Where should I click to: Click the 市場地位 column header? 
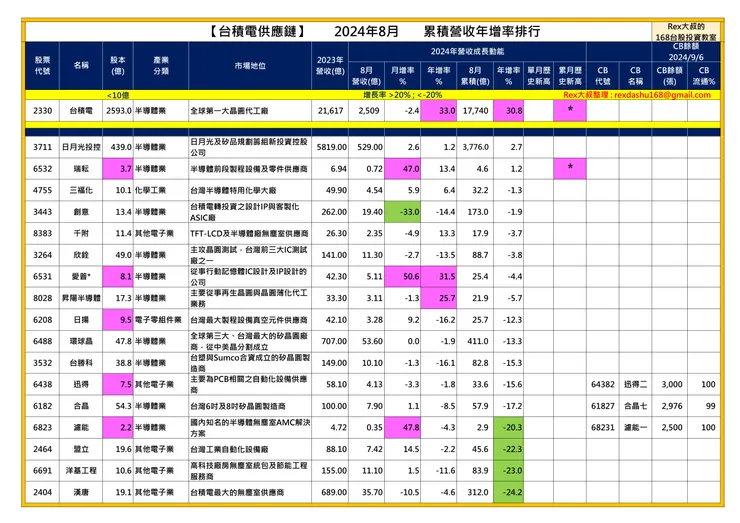[x=250, y=66]
